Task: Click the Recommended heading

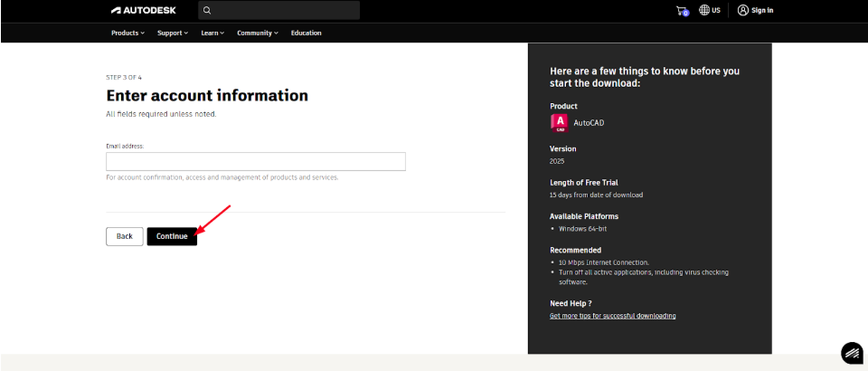Action: pyautogui.click(x=575, y=250)
